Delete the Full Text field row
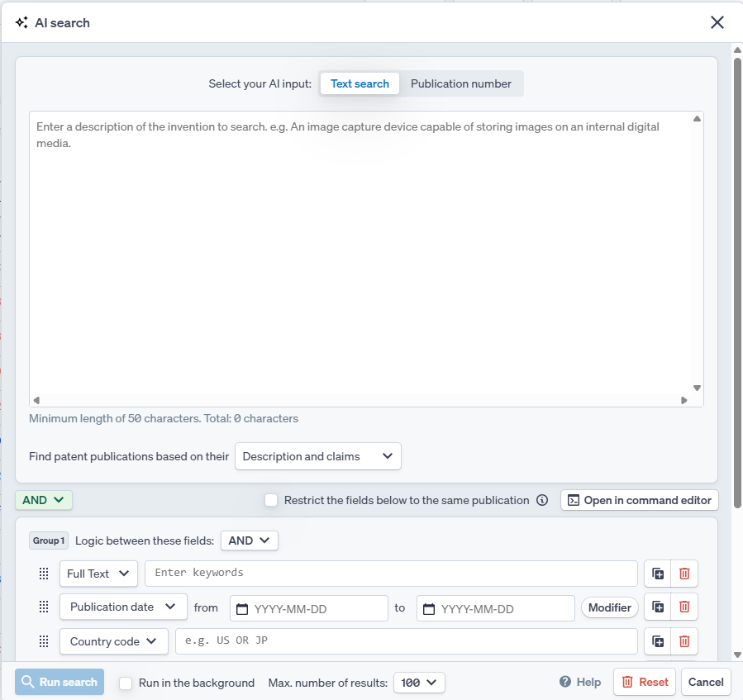 coord(684,574)
